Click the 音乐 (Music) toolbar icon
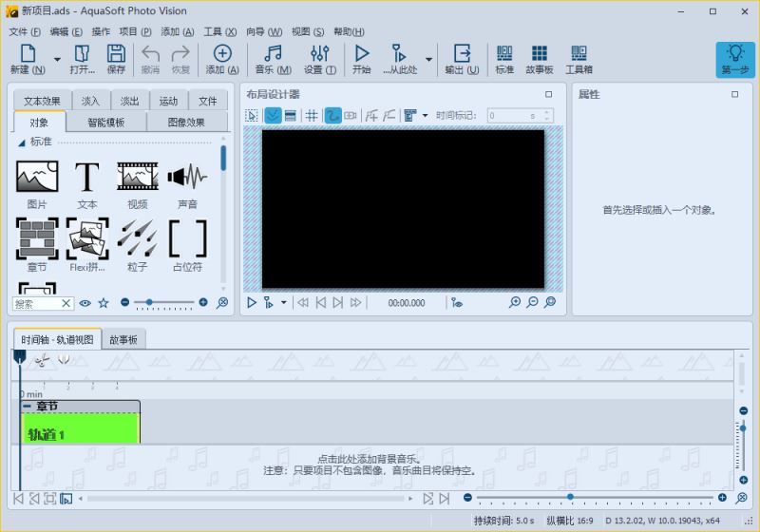 tap(273, 55)
